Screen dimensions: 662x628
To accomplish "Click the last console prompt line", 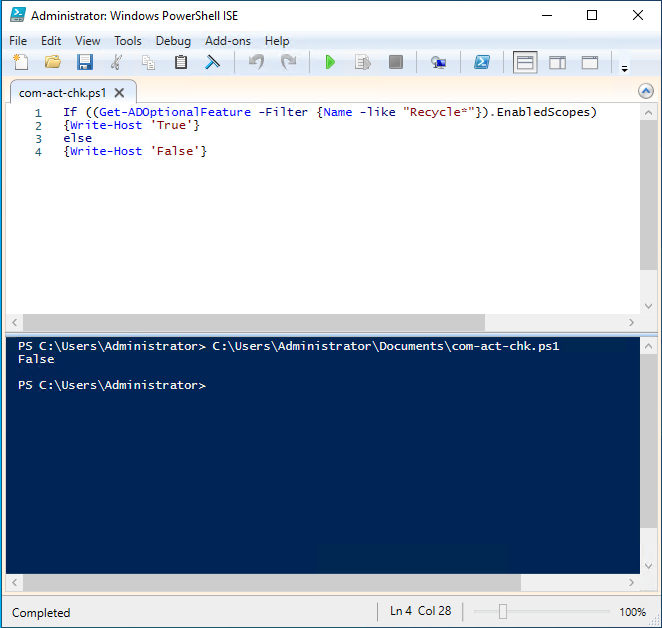I will [112, 385].
